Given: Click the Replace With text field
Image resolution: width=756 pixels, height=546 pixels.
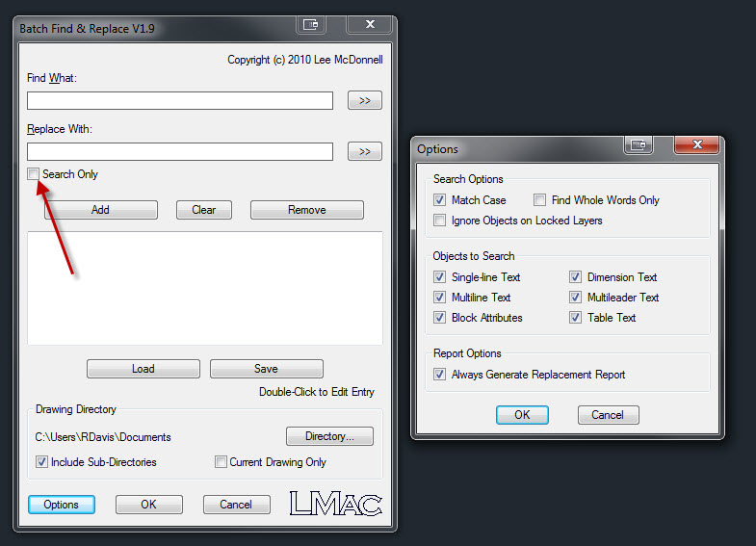Looking at the screenshot, I should (180, 151).
